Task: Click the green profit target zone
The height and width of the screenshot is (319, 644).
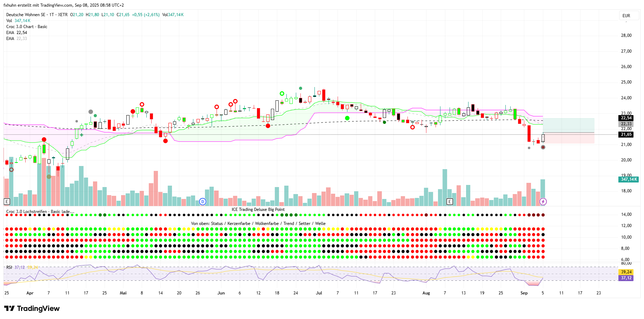Action: (569, 125)
